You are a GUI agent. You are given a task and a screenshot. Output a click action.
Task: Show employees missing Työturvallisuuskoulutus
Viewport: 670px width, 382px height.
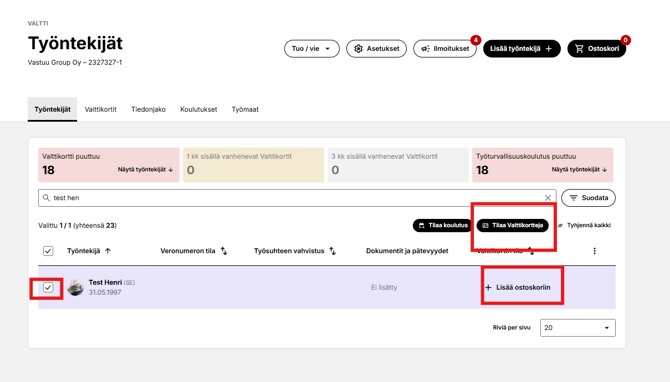tap(579, 170)
